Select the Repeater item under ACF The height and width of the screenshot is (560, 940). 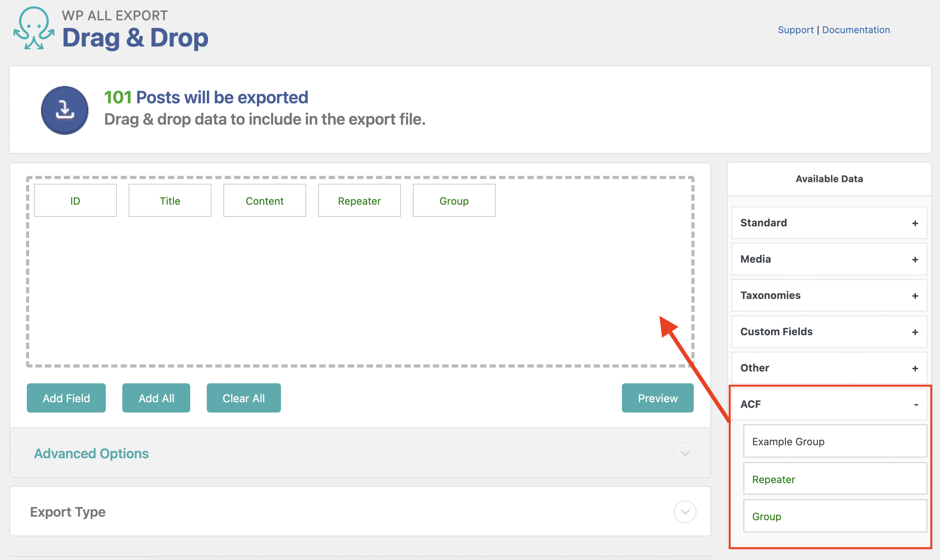click(834, 479)
